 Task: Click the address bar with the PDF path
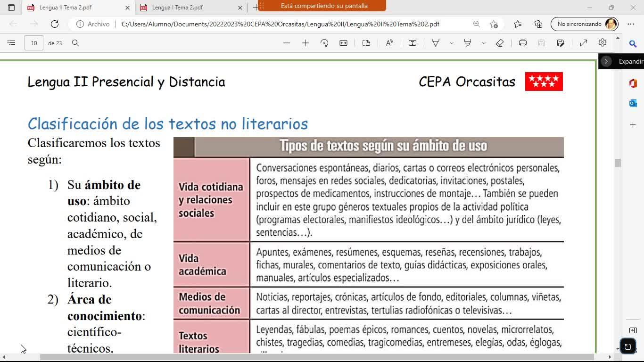(280, 24)
